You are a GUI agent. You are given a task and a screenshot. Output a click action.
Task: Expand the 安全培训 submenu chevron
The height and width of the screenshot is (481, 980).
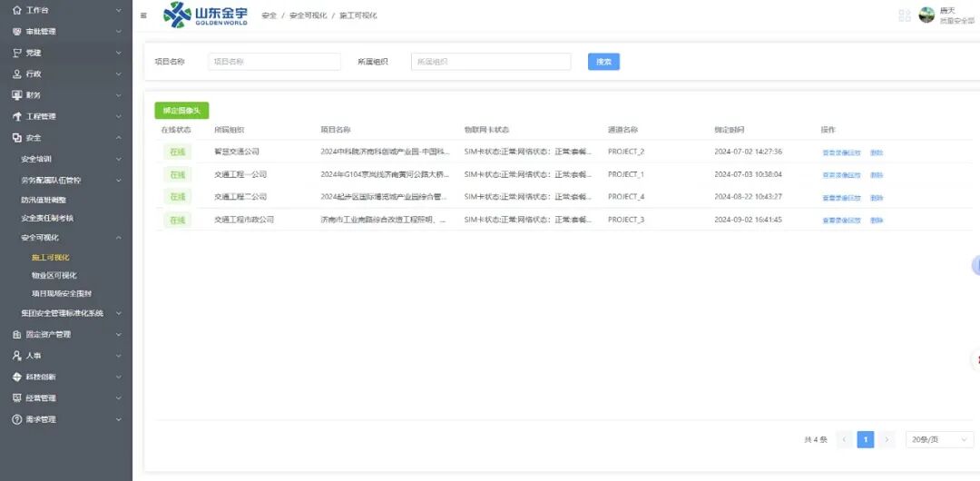119,159
